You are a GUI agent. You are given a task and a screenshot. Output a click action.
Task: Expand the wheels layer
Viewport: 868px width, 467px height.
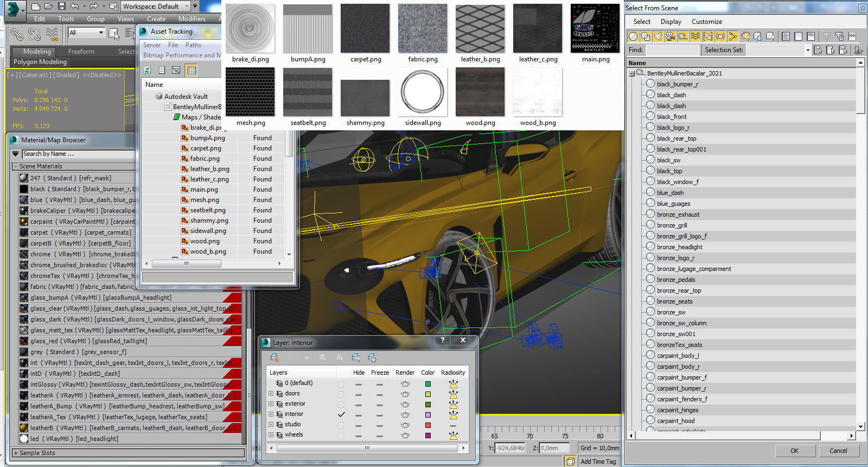click(x=271, y=435)
